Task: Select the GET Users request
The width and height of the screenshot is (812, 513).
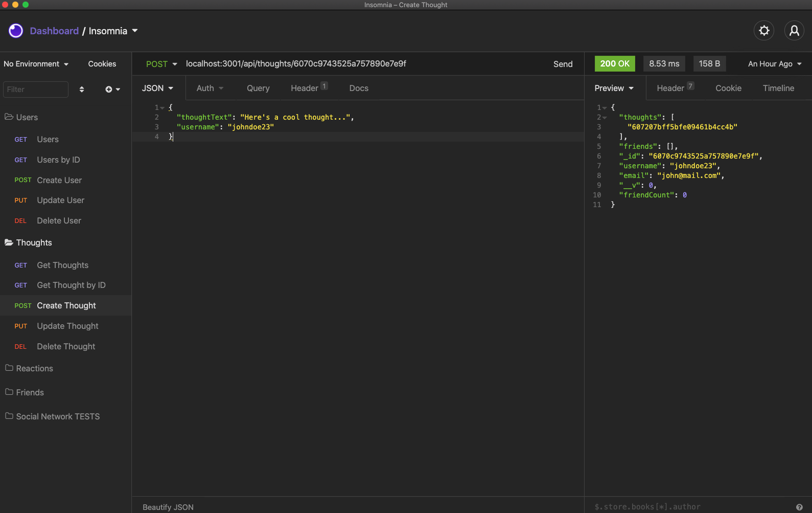Action: point(65,139)
